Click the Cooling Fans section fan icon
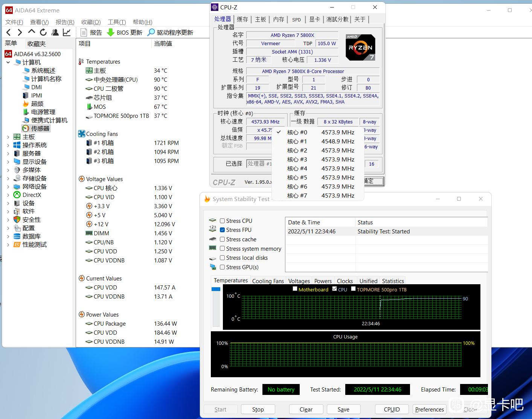The height and width of the screenshot is (419, 532). click(82, 134)
